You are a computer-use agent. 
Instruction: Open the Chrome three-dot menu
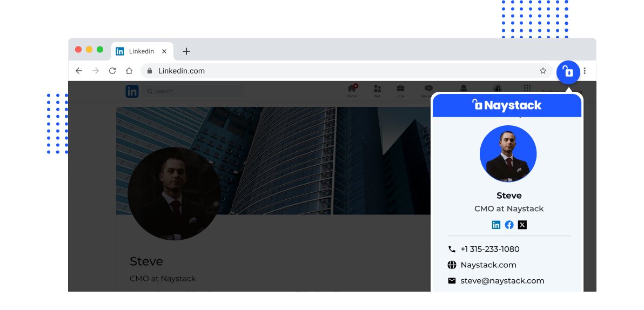[x=585, y=71]
